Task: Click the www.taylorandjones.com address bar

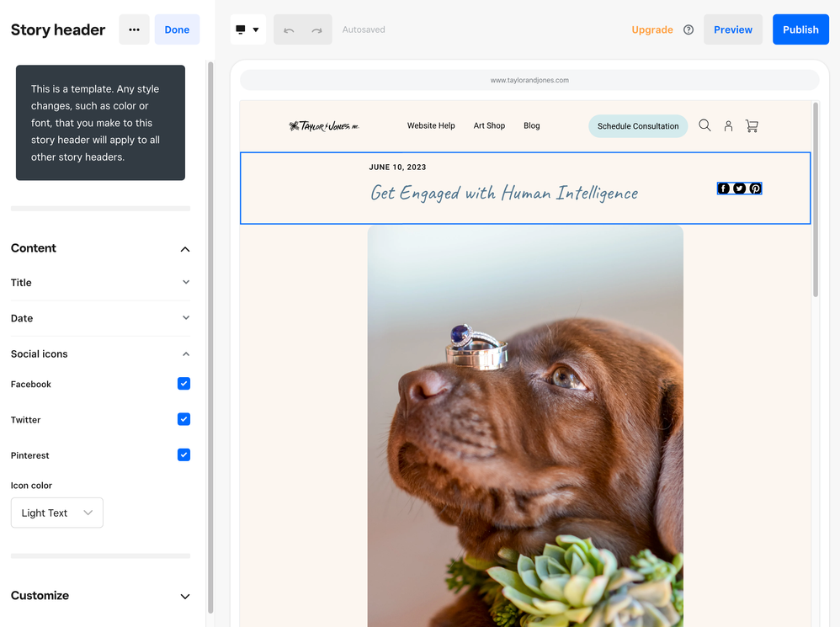Action: 529,80
